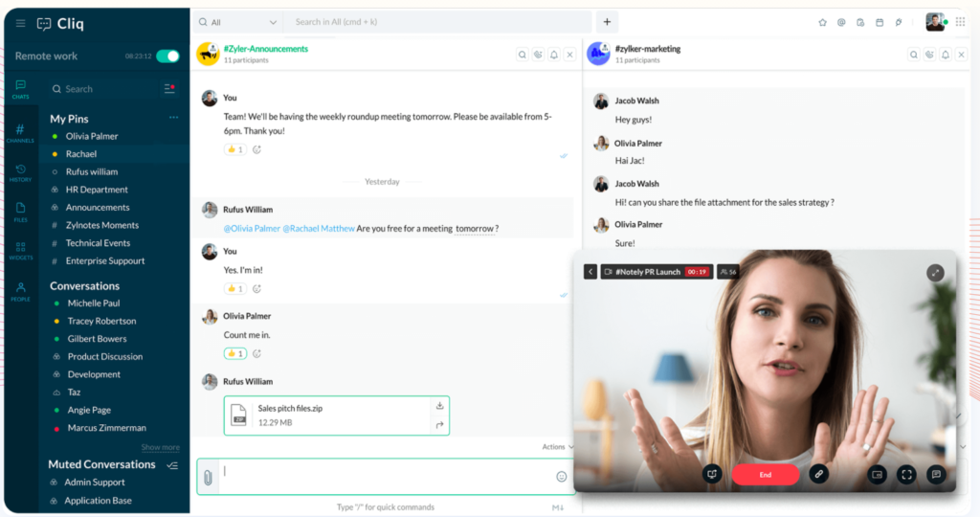Toggle the Remote work switch
Screen dimensions: 980x517
coord(167,56)
